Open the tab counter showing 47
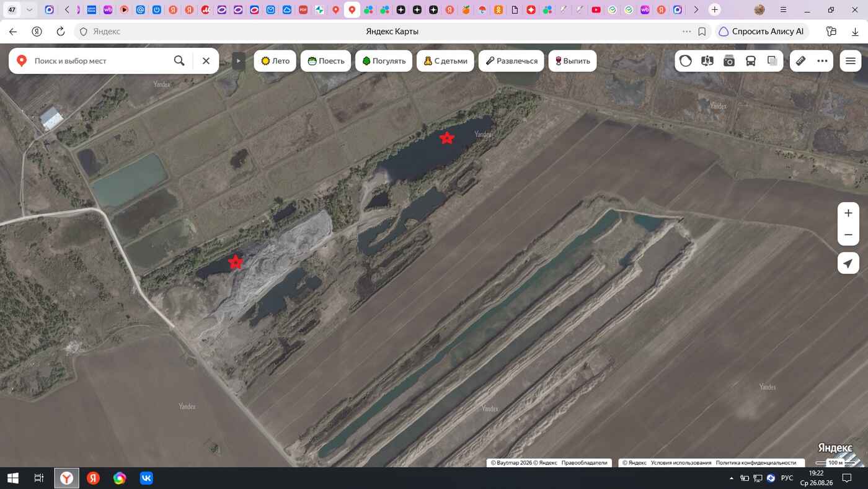 tap(12, 10)
